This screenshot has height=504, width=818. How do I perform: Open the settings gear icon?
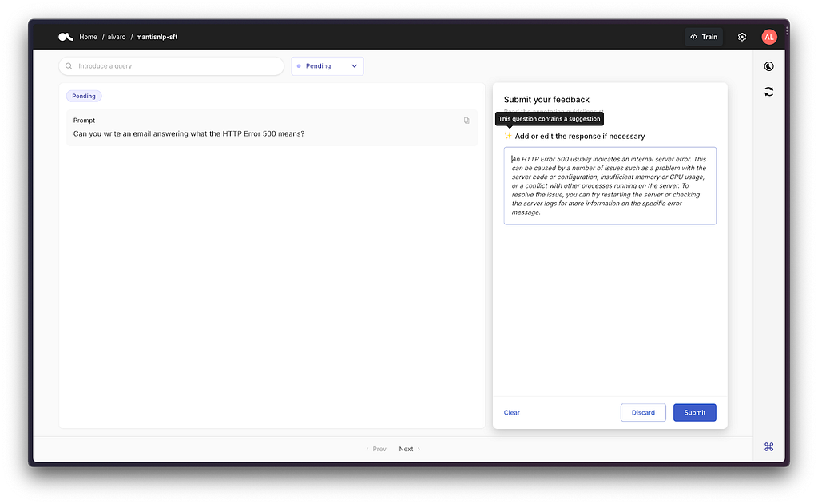click(742, 37)
